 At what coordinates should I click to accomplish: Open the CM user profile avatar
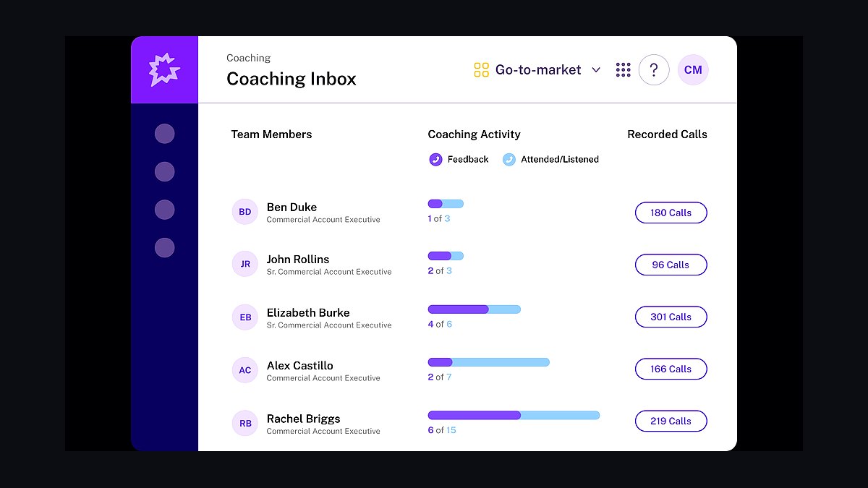pyautogui.click(x=693, y=70)
